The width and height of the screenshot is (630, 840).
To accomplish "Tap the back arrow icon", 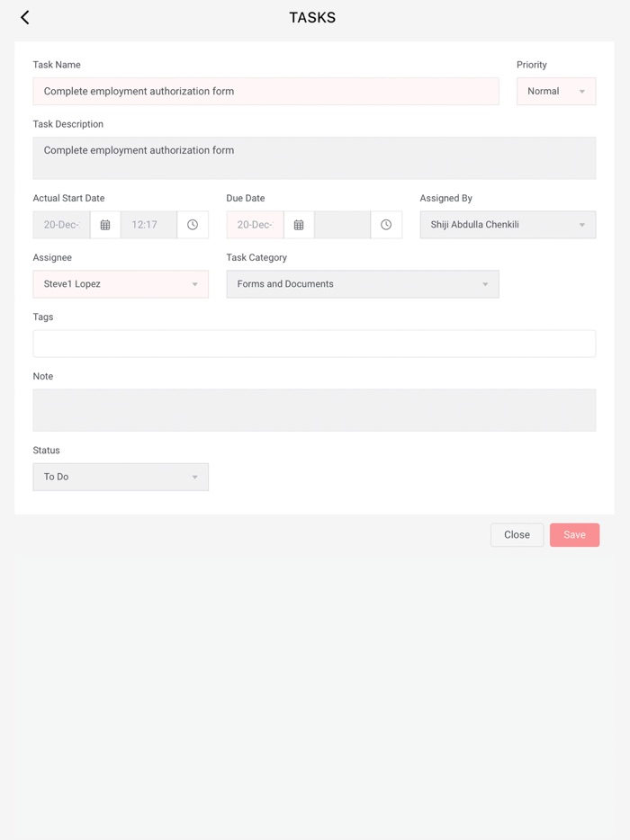I will tap(25, 17).
